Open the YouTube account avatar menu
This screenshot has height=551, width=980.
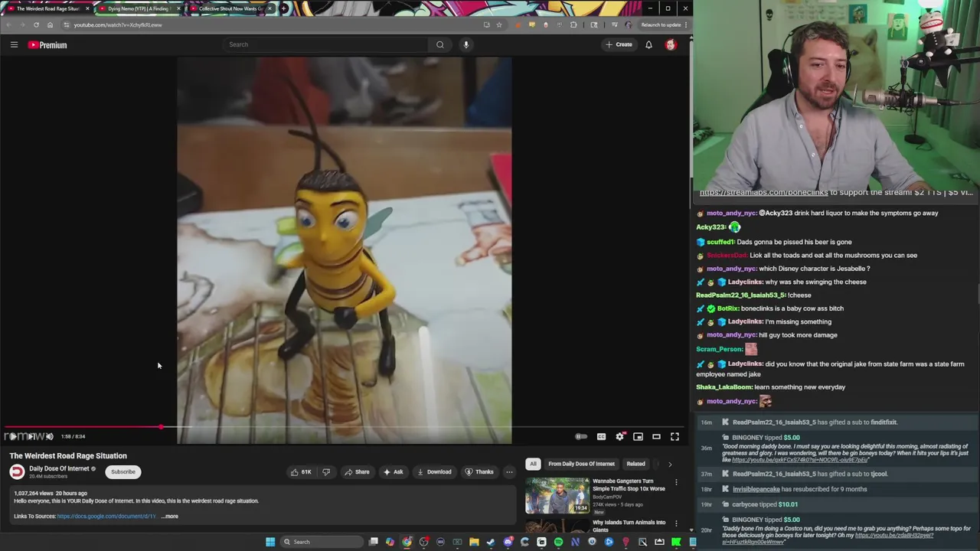(671, 44)
